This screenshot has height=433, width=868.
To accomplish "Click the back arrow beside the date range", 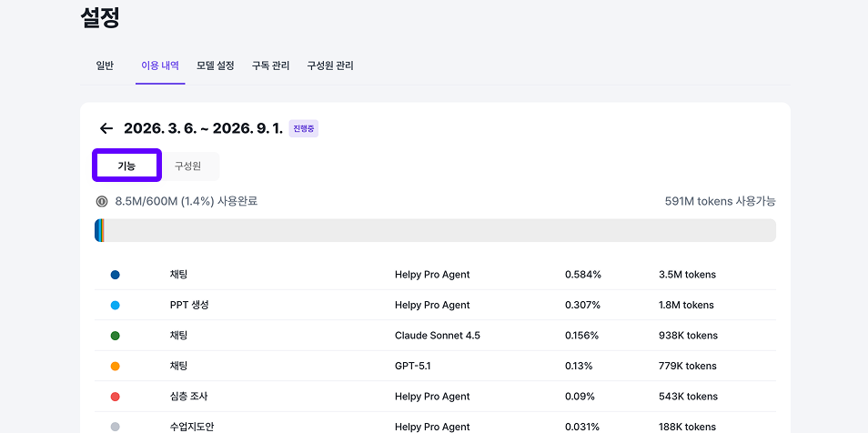I will click(106, 128).
